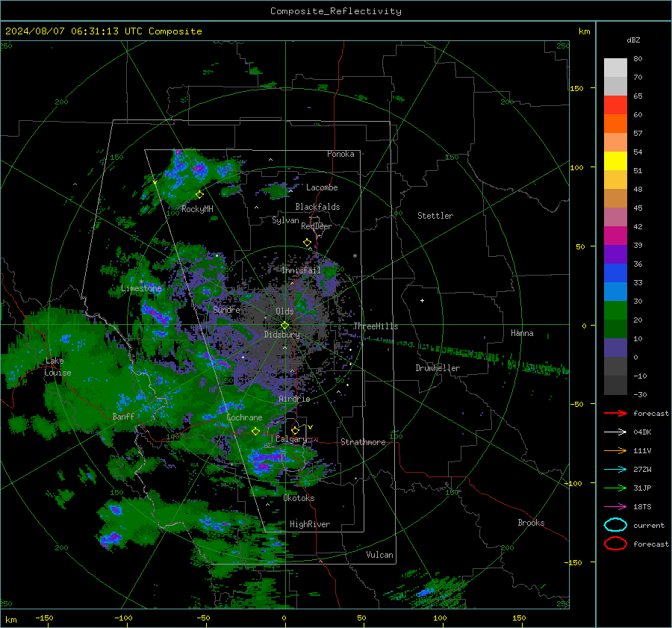Click the RockyMH town label
This screenshot has height=628, width=672.
pos(197,209)
